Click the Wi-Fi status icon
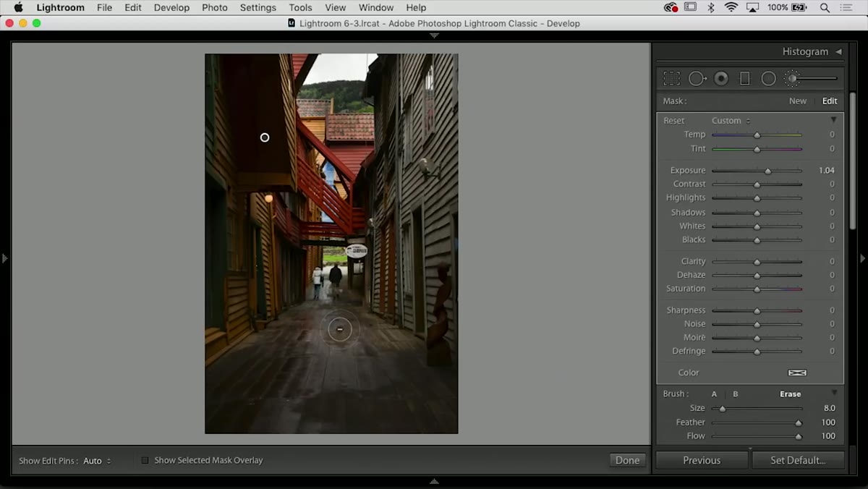 click(x=731, y=7)
